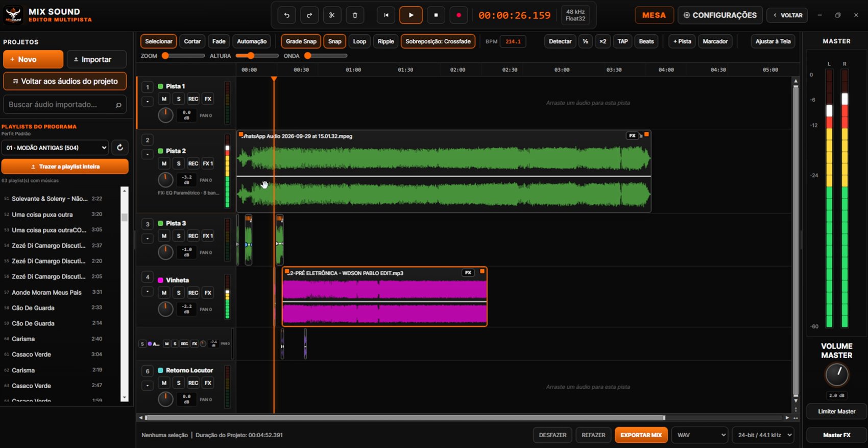This screenshot has height=448, width=868.
Task: Click the redo arrow icon in top toolbar
Action: click(309, 15)
